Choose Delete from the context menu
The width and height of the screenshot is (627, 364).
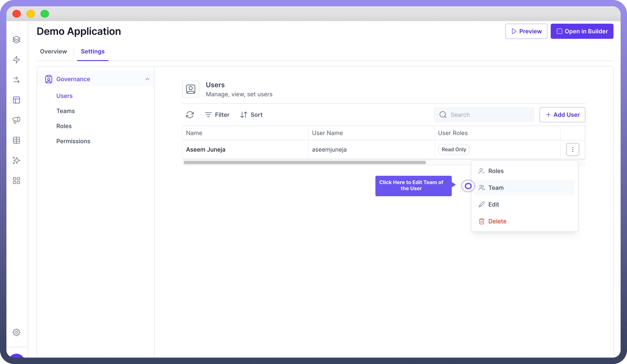pos(497,221)
